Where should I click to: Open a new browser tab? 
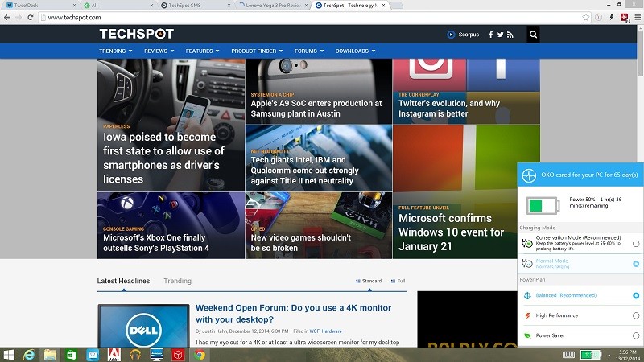(x=396, y=6)
